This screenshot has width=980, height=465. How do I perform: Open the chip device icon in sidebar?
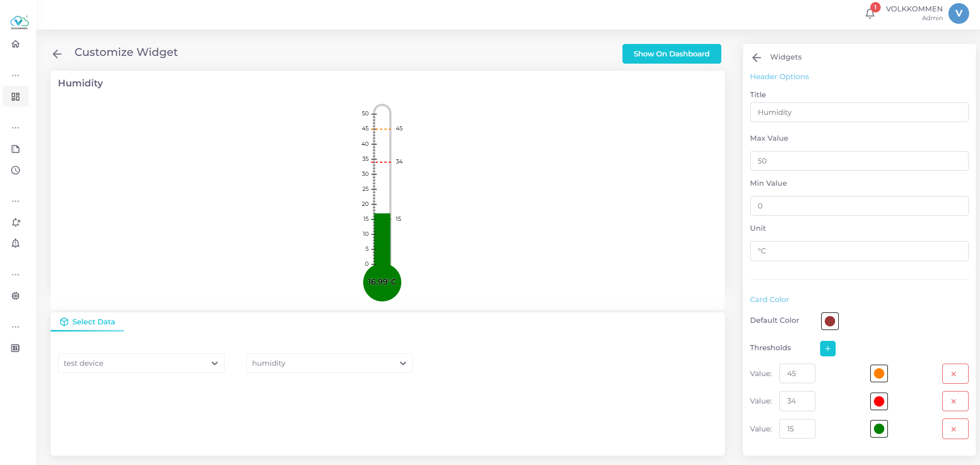click(x=16, y=296)
